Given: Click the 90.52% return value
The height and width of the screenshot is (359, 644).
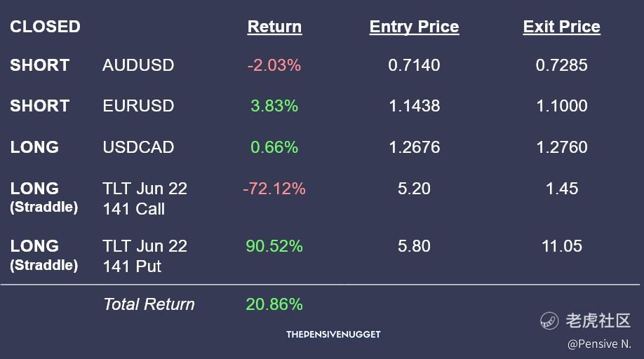Looking at the screenshot, I should (274, 246).
